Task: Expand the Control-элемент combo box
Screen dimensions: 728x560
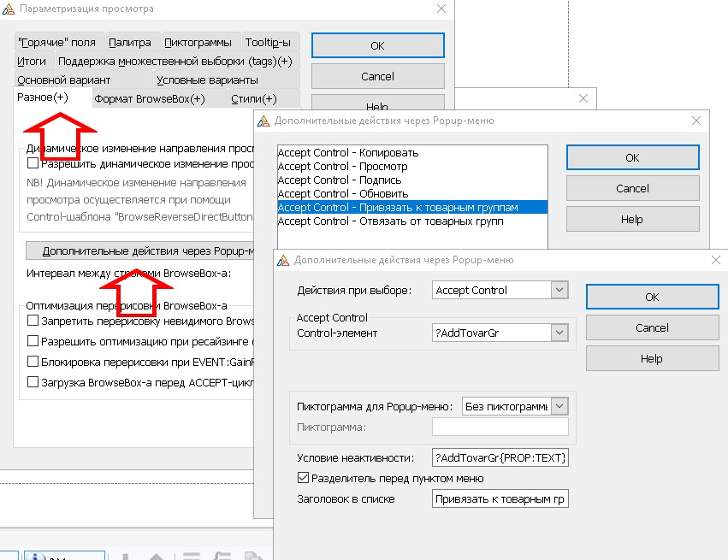Action: pyautogui.click(x=559, y=333)
